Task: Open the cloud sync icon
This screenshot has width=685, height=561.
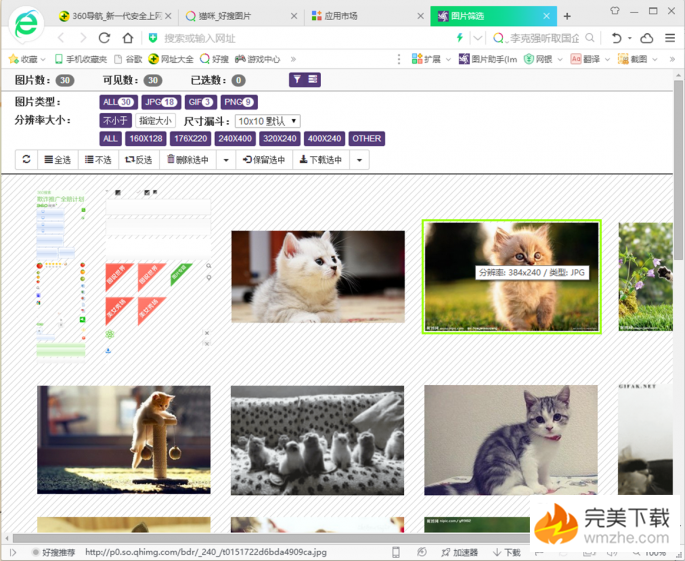Action: [647, 38]
